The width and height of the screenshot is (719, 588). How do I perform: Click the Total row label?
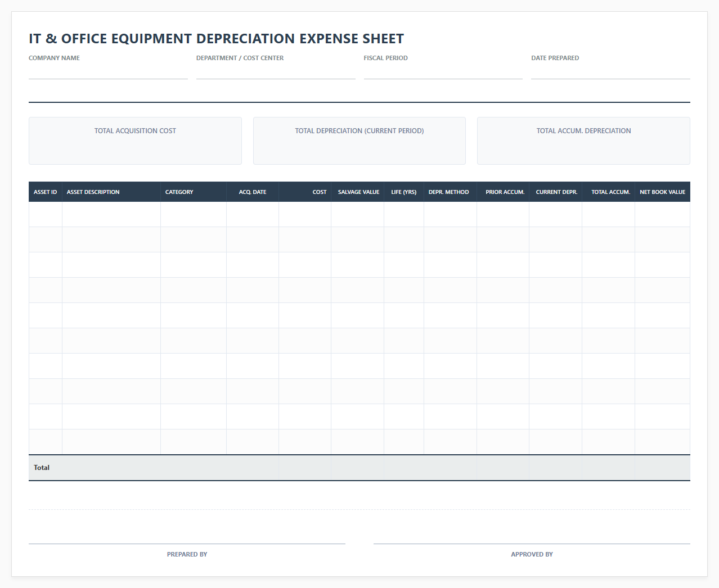pos(42,468)
